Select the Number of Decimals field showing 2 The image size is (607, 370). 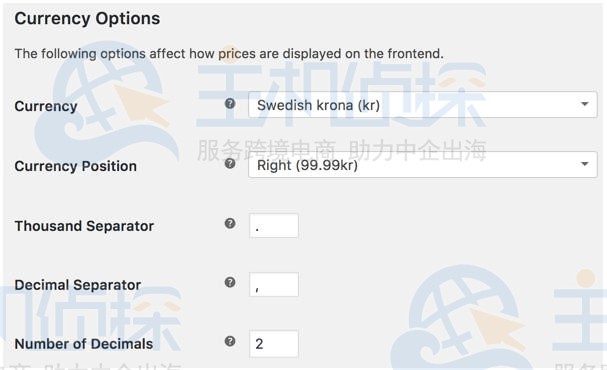point(274,344)
